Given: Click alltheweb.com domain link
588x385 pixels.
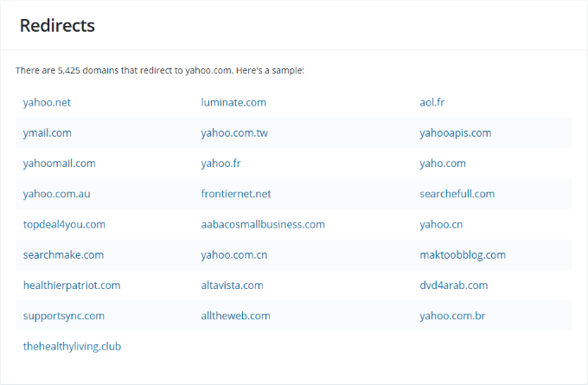Looking at the screenshot, I should pyautogui.click(x=235, y=316).
